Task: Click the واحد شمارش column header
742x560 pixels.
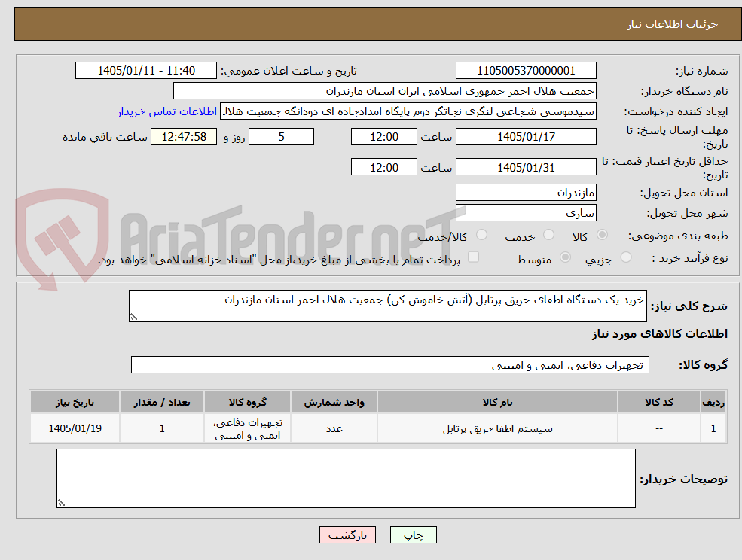Action: click(x=334, y=402)
